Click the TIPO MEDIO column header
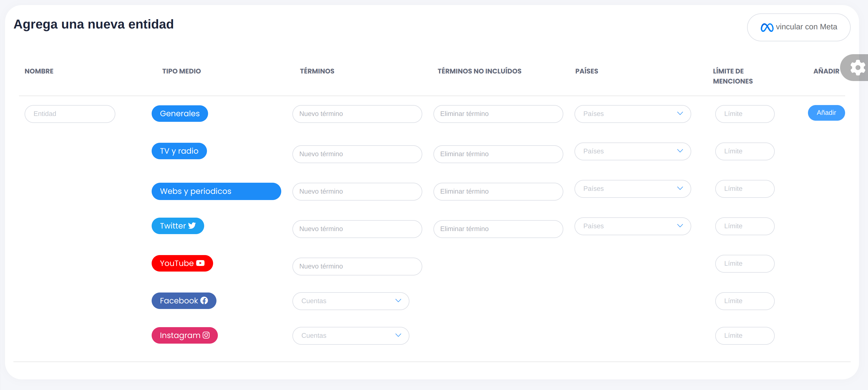 coord(181,71)
